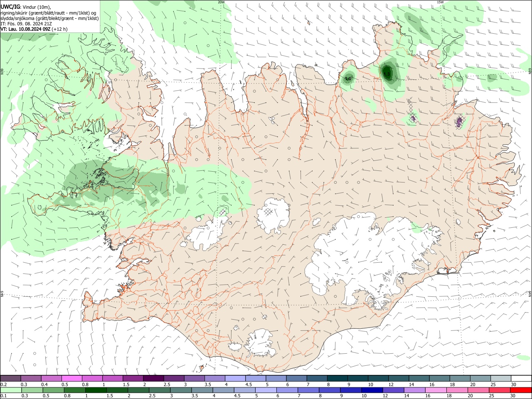The height and width of the screenshot is (399, 532).
Task: Click the '1.3' precipitation maximum on the map
Action: coord(387,74)
